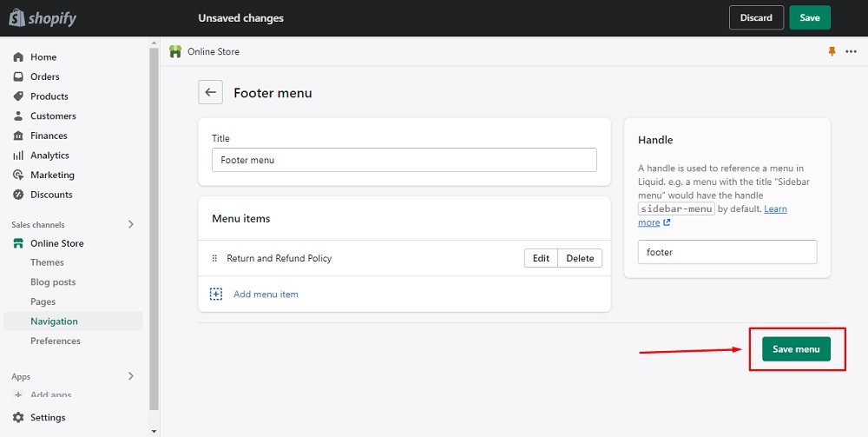
Task: Click the external link icon after Learn more
Action: (667, 222)
